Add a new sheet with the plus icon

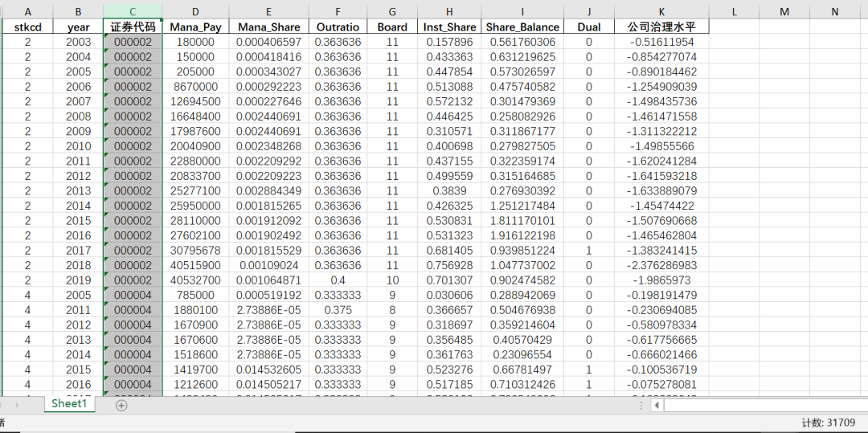click(121, 406)
